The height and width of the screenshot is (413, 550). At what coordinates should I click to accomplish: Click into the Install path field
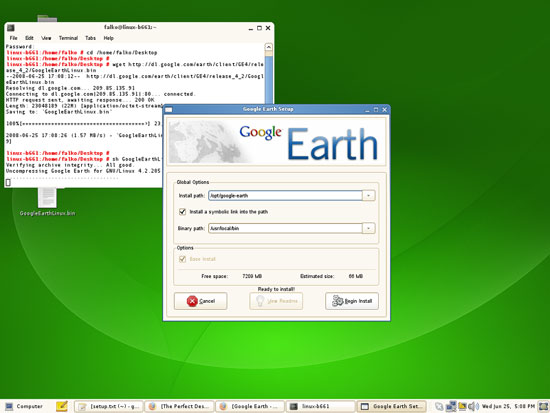tap(285, 195)
